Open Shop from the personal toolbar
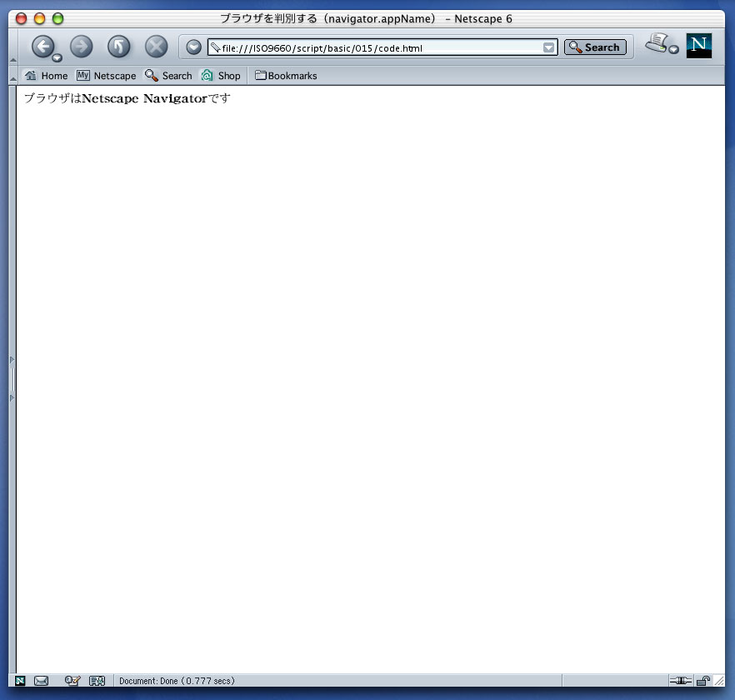This screenshot has height=700, width=735. point(221,76)
